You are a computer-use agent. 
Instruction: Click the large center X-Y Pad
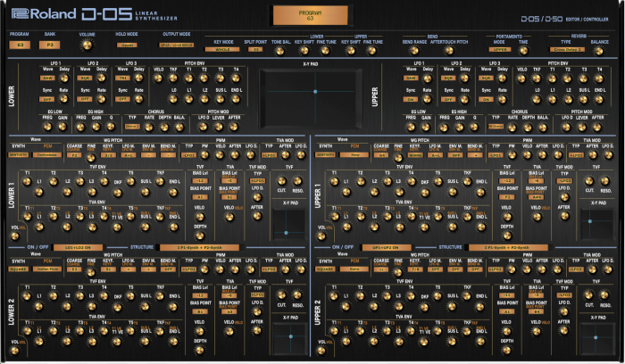pyautogui.click(x=311, y=98)
